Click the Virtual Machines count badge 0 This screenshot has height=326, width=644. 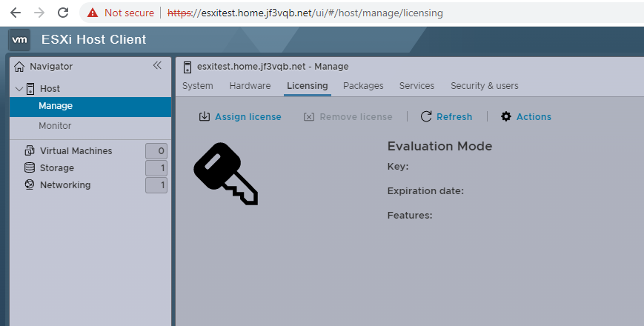pos(156,151)
